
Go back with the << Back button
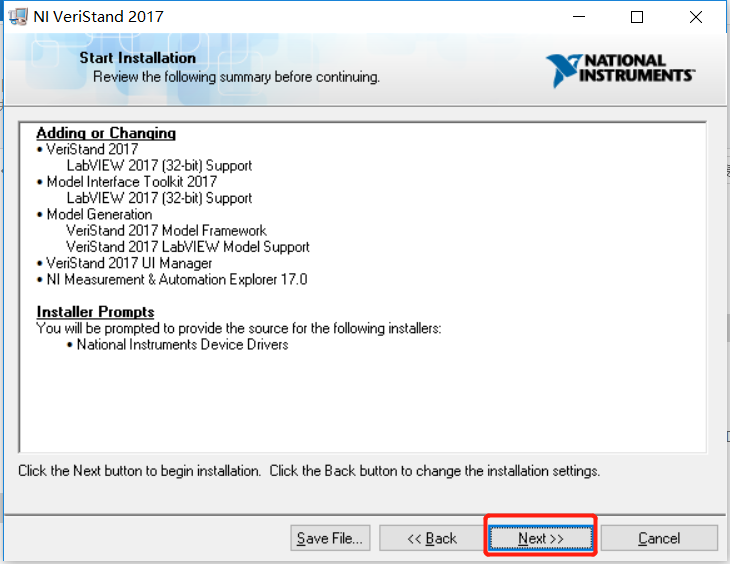click(432, 538)
